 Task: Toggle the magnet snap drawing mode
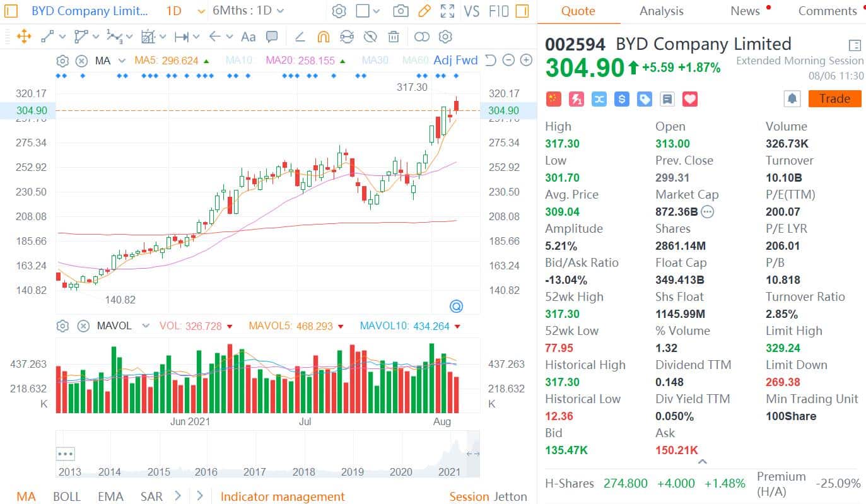323,37
